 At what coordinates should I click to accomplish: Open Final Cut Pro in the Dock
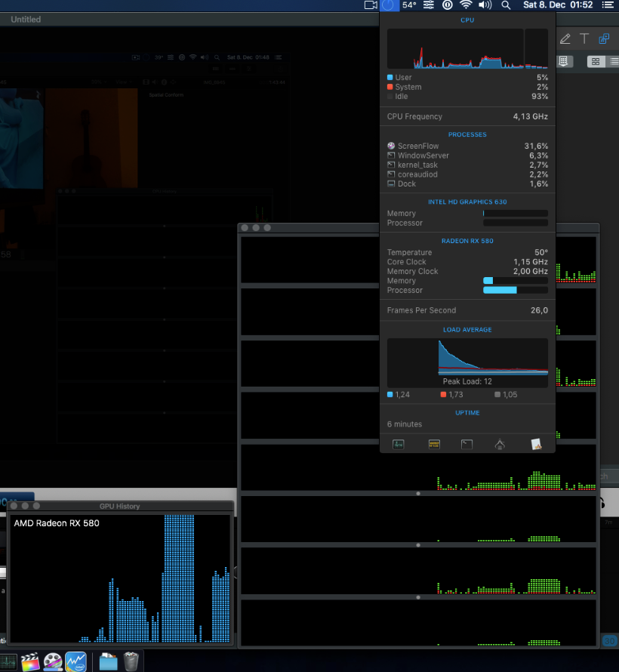click(x=30, y=662)
